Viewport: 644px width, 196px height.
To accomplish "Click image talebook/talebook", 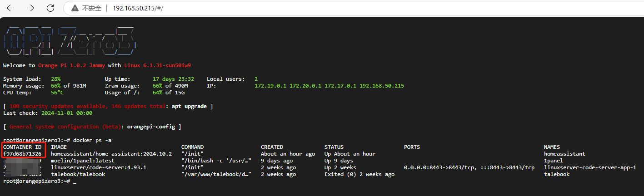I will [x=78, y=174].
